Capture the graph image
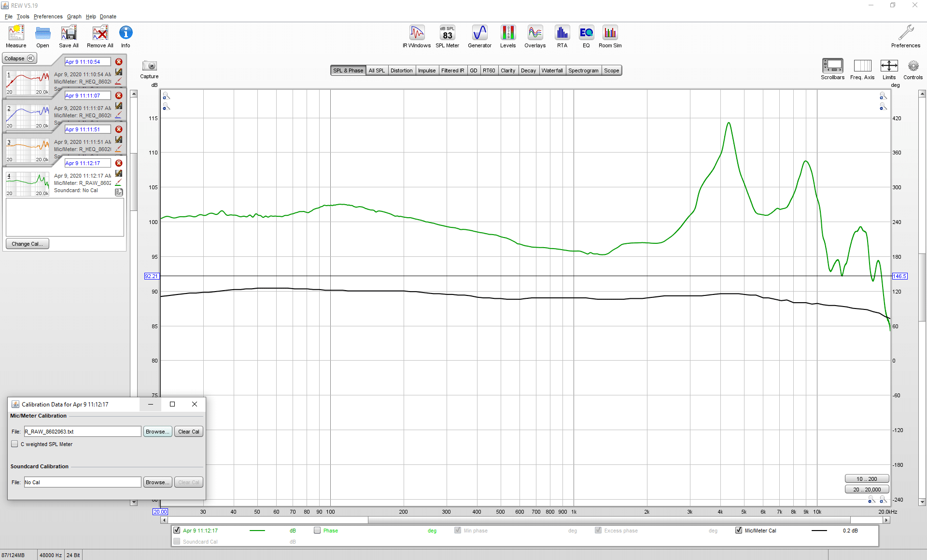The width and height of the screenshot is (927, 560). click(x=149, y=70)
